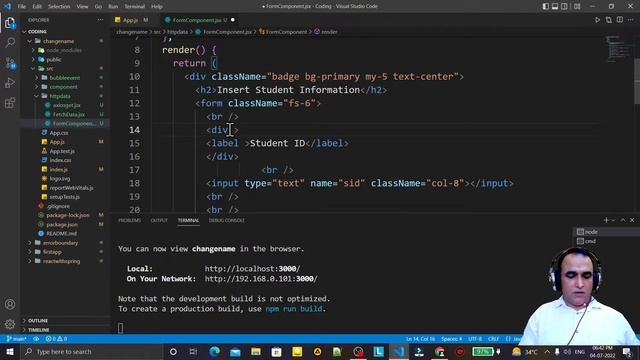Image resolution: width=640 pixels, height=360 pixels.
Task: Open the Explorer view in activity bar
Action: 10,23
